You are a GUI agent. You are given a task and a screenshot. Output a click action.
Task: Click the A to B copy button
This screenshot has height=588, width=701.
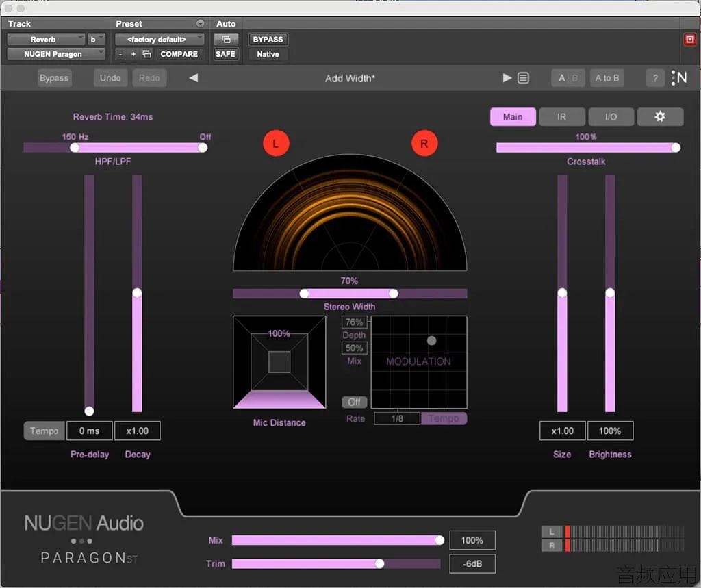[x=607, y=78]
